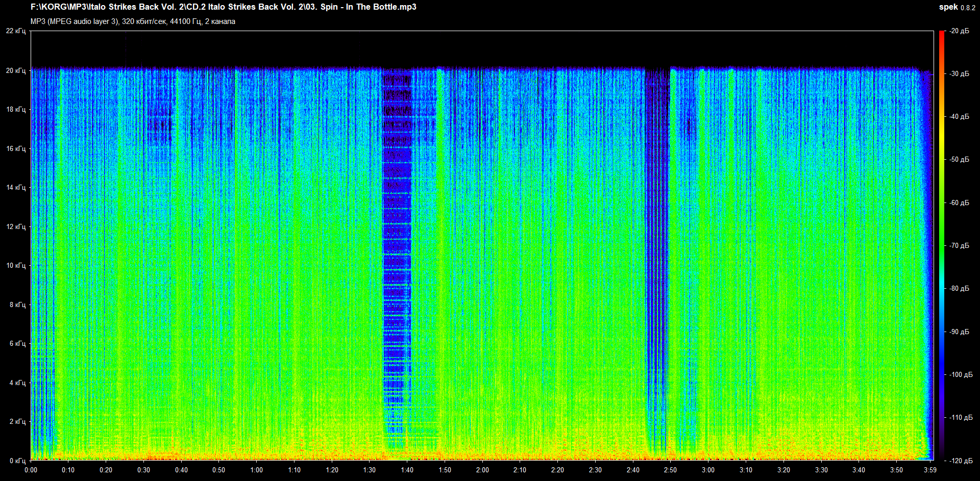
Task: Click the spek 0.8.2 version label
Action: [x=957, y=7]
